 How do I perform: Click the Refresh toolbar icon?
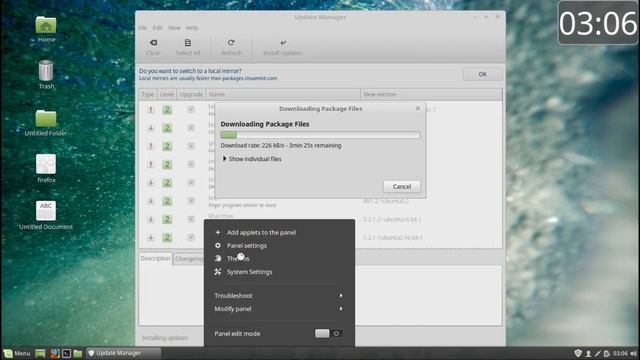(x=231, y=43)
